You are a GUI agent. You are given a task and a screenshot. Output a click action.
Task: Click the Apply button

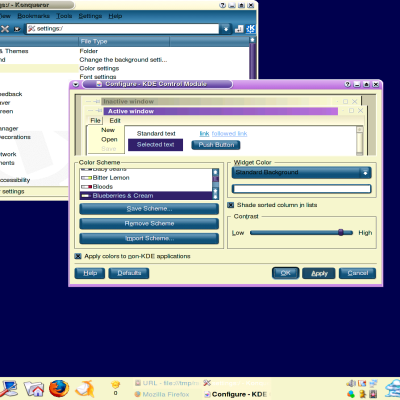click(319, 273)
